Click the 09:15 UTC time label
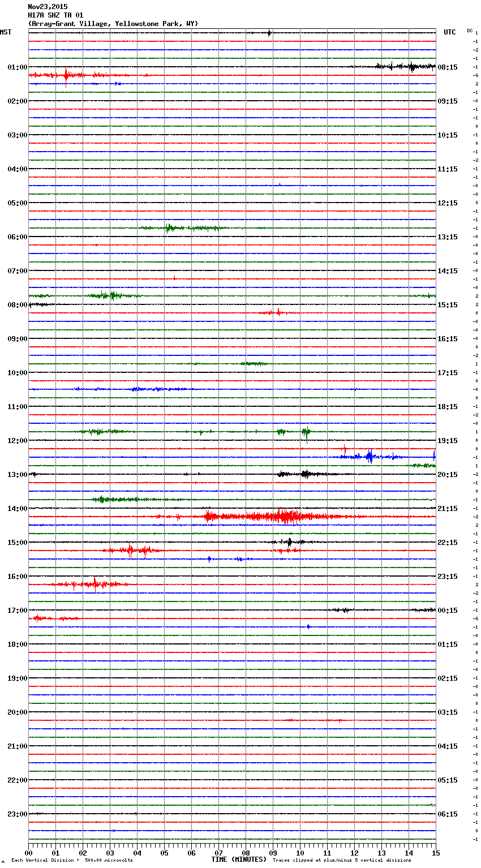This screenshot has height=868, width=481. pos(448,101)
